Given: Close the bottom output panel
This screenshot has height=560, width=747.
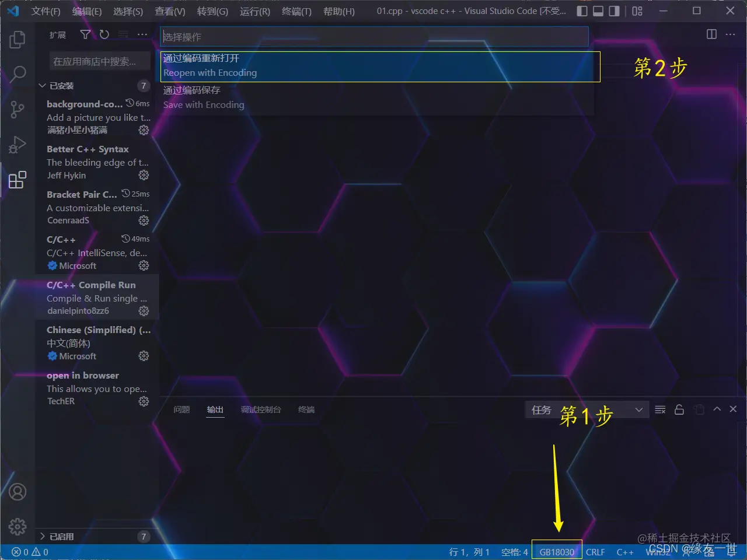Looking at the screenshot, I should pos(734,409).
